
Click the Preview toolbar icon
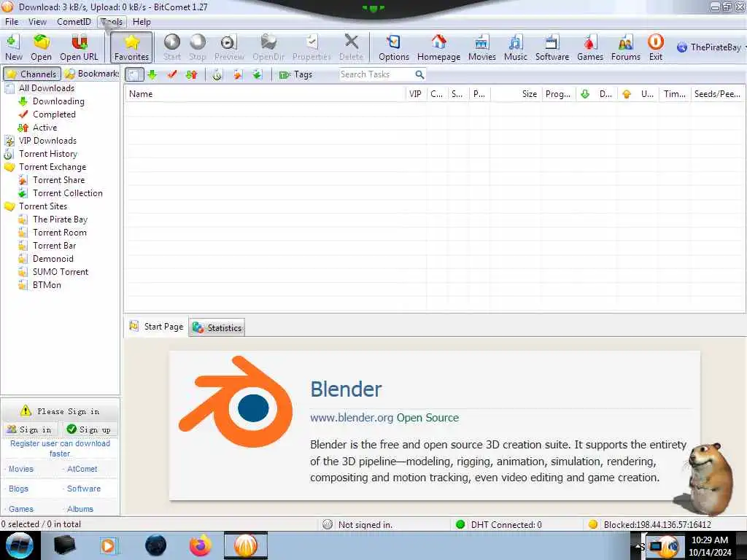(228, 47)
